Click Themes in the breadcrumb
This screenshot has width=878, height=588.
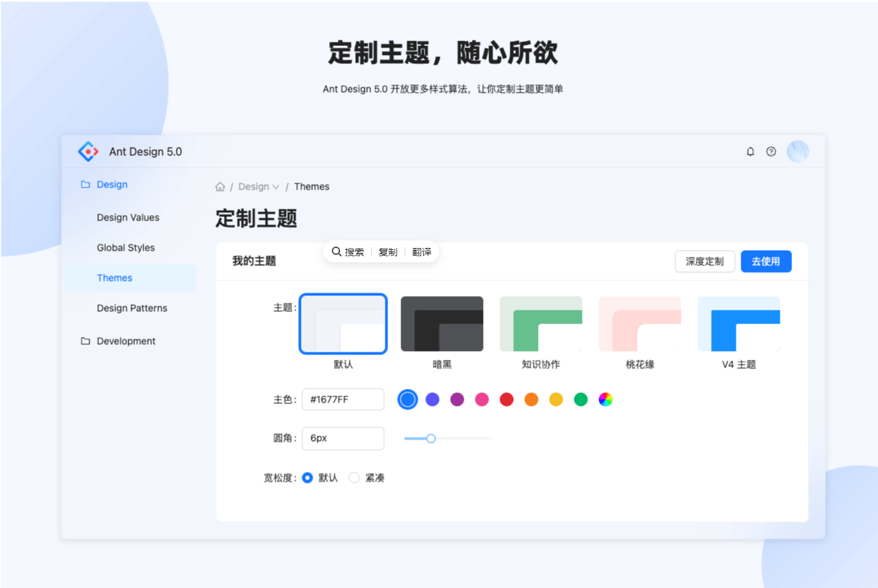(312, 186)
